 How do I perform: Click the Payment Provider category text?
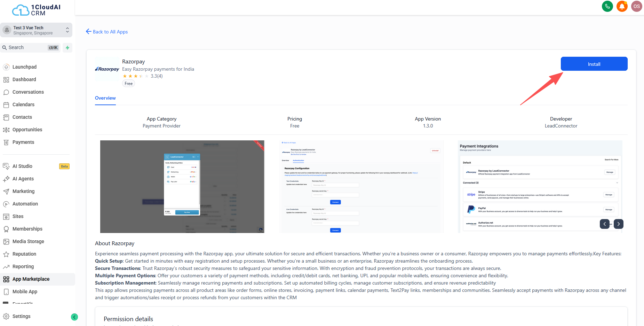coord(161,126)
